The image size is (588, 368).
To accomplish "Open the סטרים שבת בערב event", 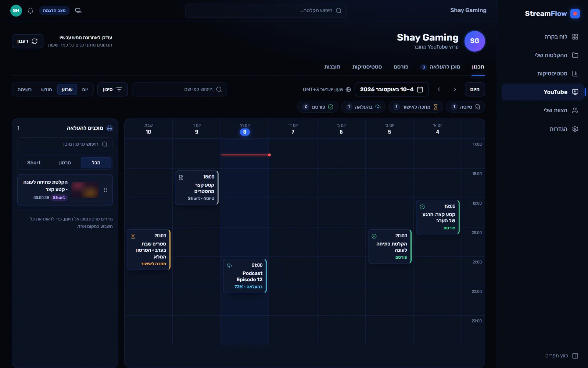I will coord(148,250).
